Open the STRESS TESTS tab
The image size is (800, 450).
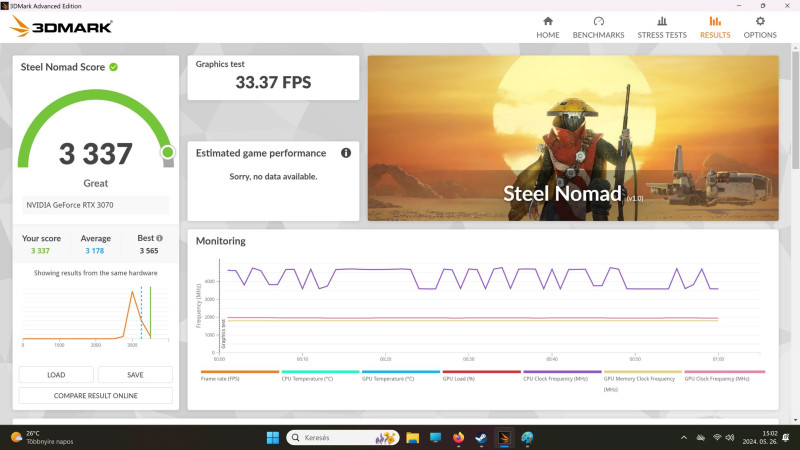(662, 28)
